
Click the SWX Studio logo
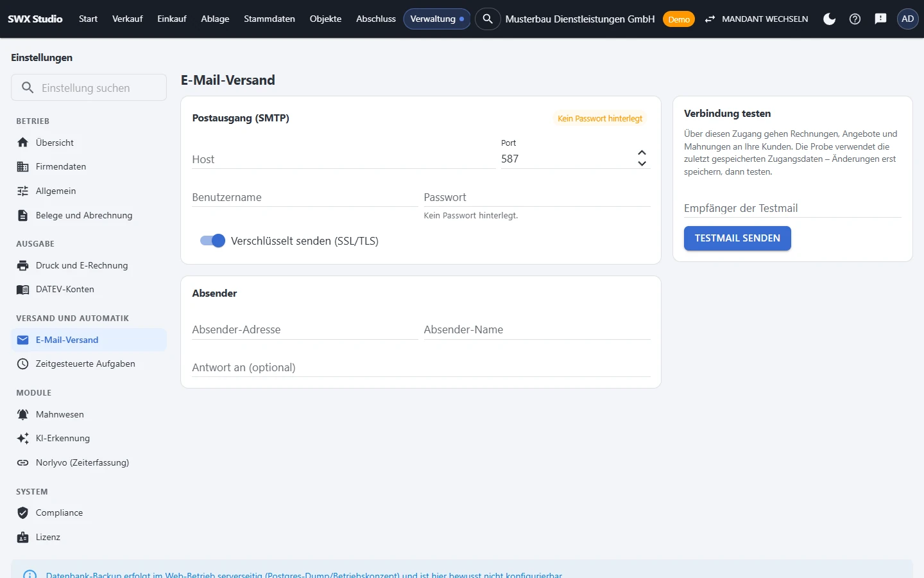(x=35, y=19)
